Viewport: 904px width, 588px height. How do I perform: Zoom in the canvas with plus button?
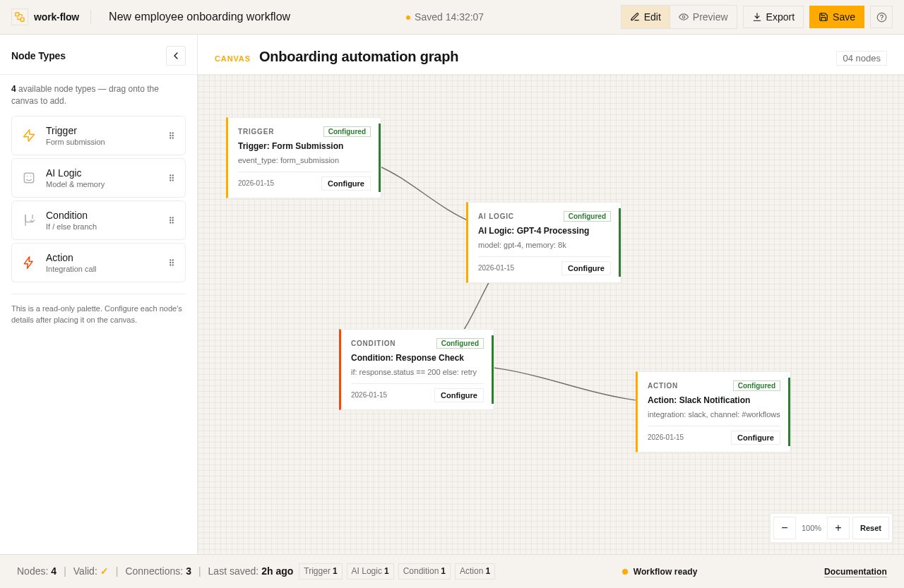(x=838, y=528)
